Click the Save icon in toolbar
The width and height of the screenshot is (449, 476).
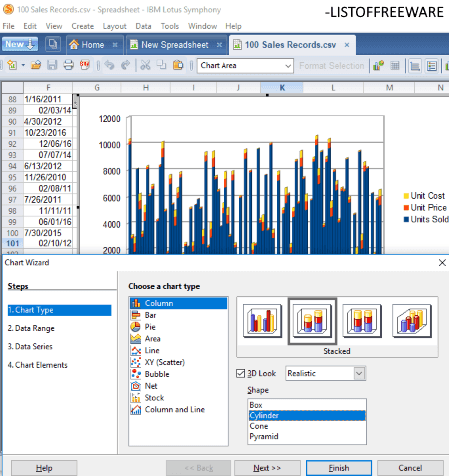(x=52, y=65)
